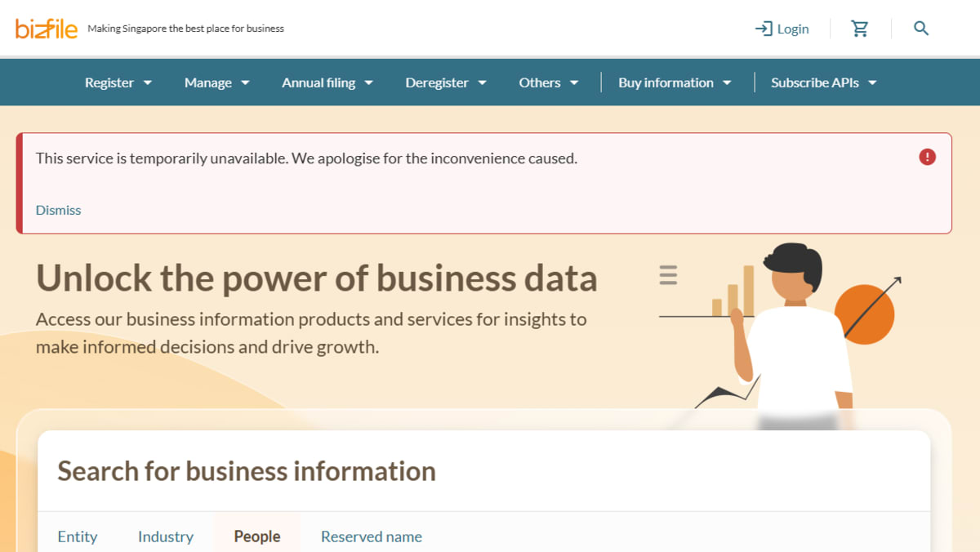
Task: Switch to the Reserved name tab
Action: tap(372, 536)
